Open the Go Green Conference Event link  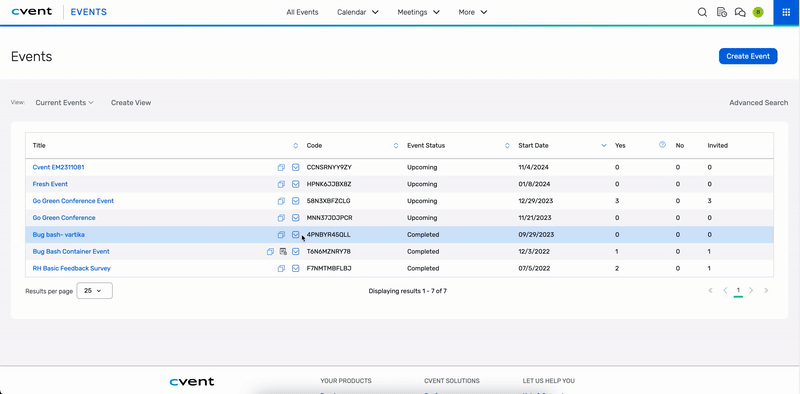pyautogui.click(x=73, y=201)
